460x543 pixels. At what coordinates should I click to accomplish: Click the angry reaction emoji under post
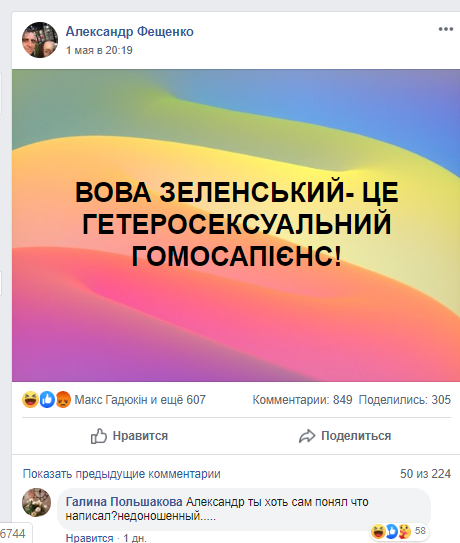[x=63, y=400]
